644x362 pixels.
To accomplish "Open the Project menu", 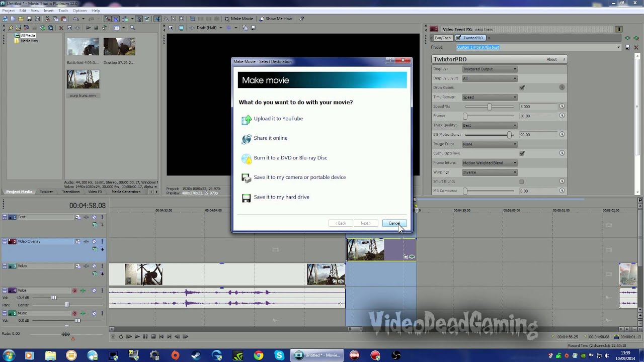I will pos(9,11).
